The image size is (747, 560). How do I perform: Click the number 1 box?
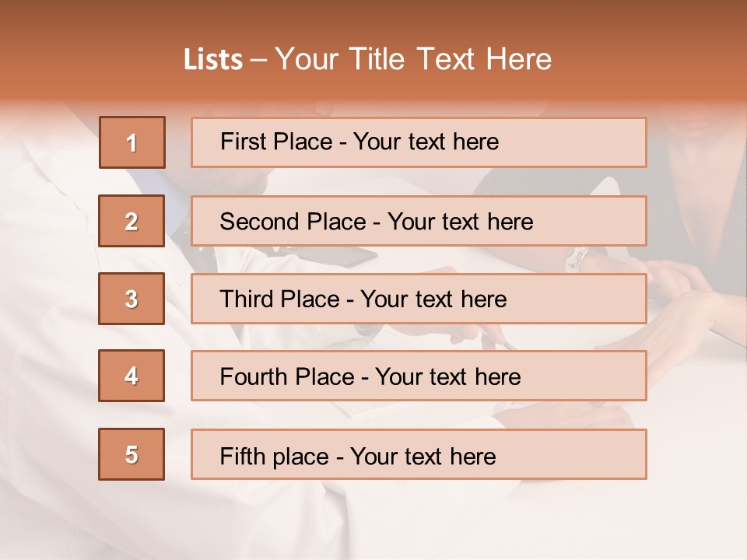(132, 142)
